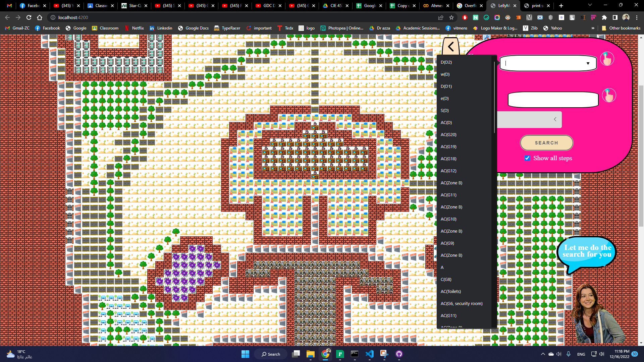This screenshot has width=644, height=362.
Task: Open the first location combo box arrow
Action: (588, 63)
